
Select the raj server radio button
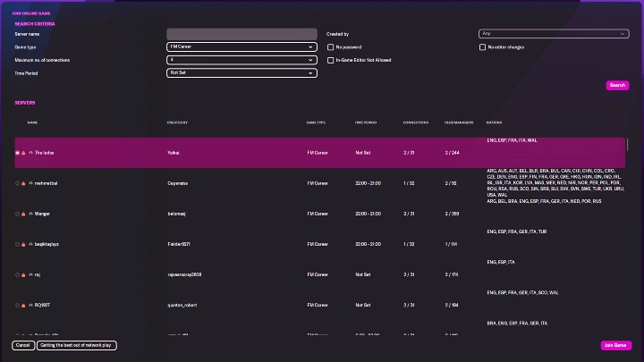[17, 274]
